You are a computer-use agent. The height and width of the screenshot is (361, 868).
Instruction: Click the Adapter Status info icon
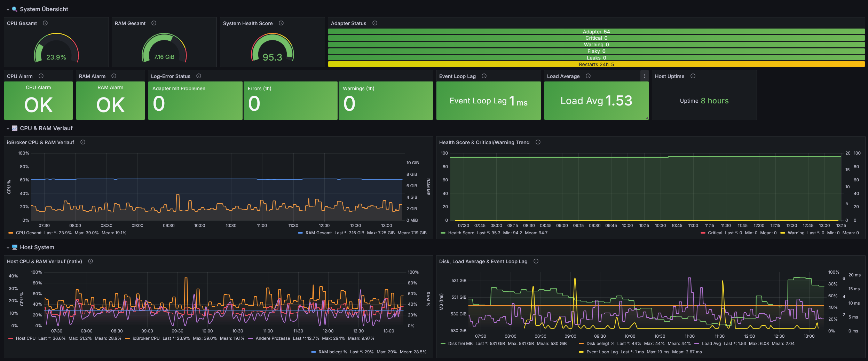tap(375, 23)
